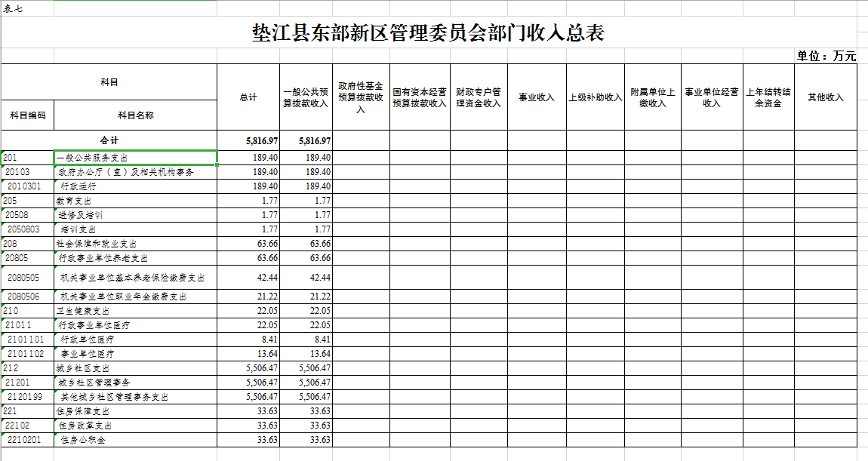
Task: Click subject code 2080505
Action: pyautogui.click(x=28, y=277)
